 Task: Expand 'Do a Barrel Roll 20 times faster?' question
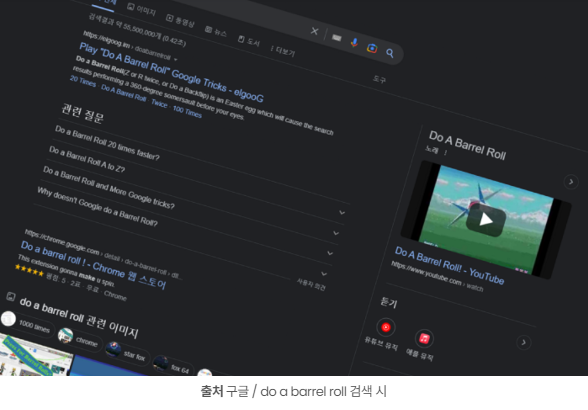tap(342, 212)
